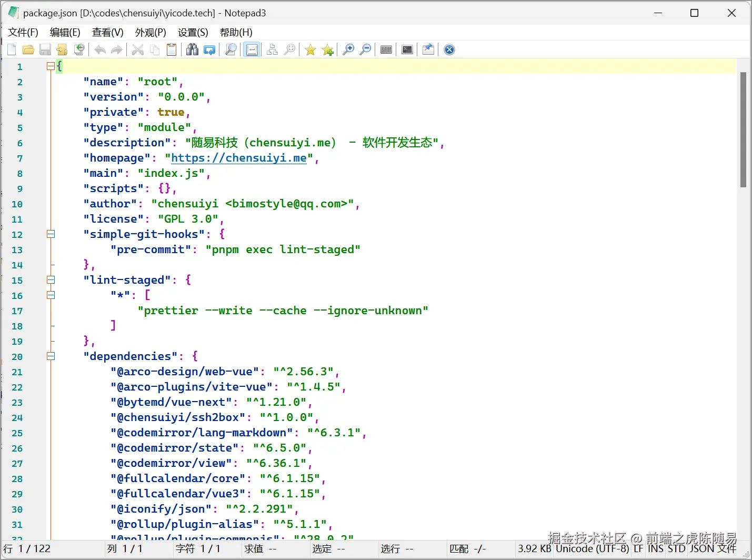Toggle STD mode in status bar
This screenshot has height=560, width=752.
pos(677,549)
